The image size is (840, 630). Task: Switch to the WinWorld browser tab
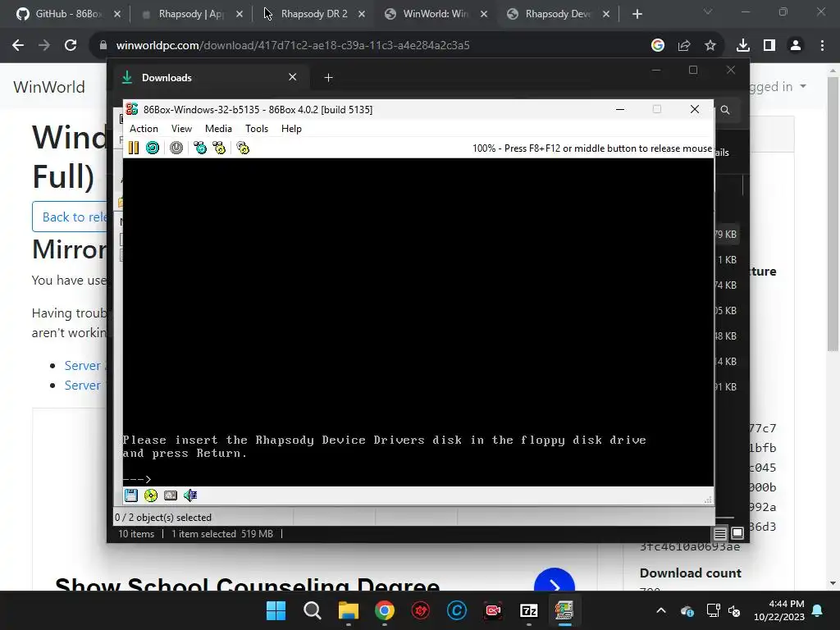click(x=435, y=14)
